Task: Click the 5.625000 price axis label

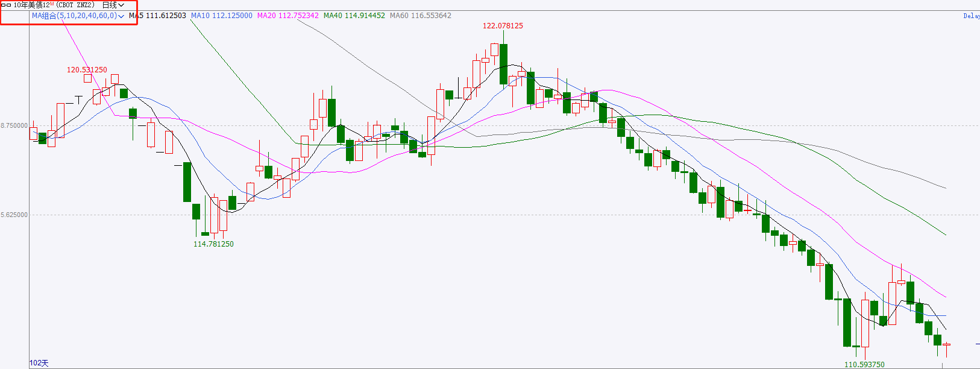Action: (14, 215)
